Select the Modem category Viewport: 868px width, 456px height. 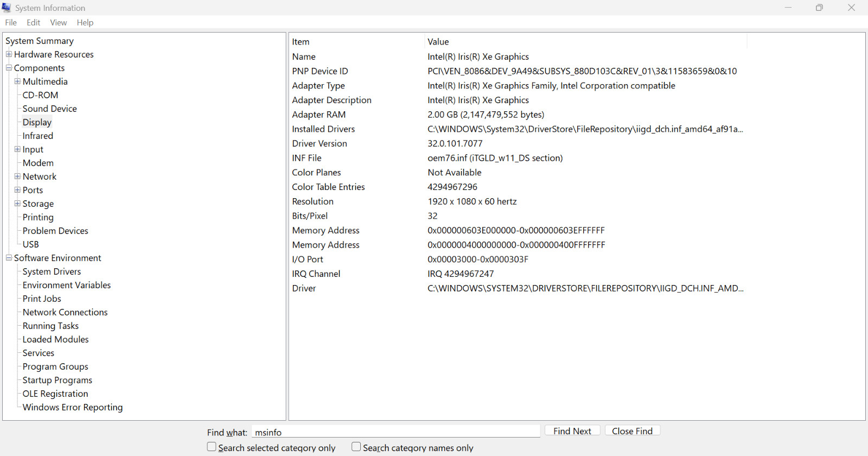(38, 163)
